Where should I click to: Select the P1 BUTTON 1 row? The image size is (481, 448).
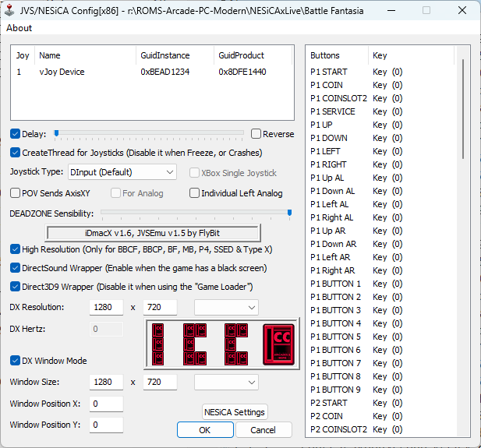click(380, 284)
